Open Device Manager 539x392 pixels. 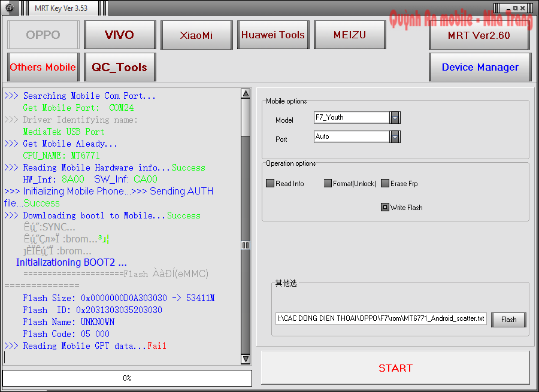pos(480,67)
